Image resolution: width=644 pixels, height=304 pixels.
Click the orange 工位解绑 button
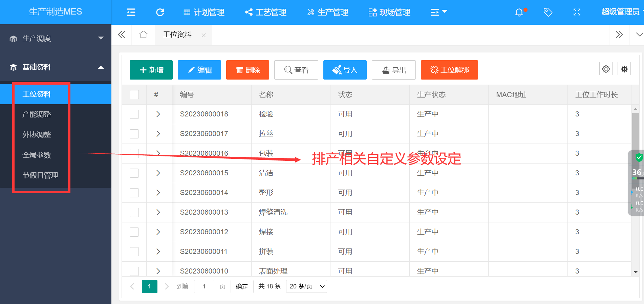[x=449, y=70]
